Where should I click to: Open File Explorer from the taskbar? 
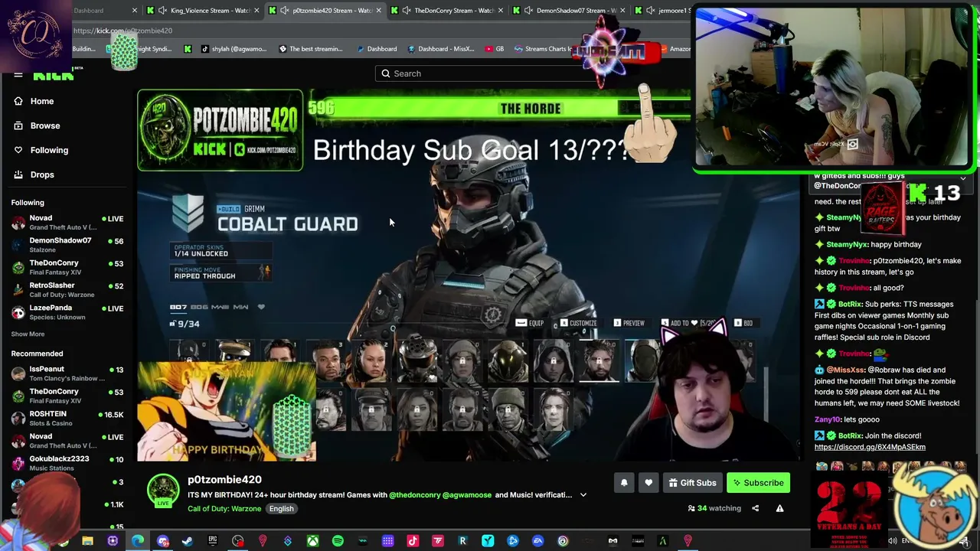[87, 542]
